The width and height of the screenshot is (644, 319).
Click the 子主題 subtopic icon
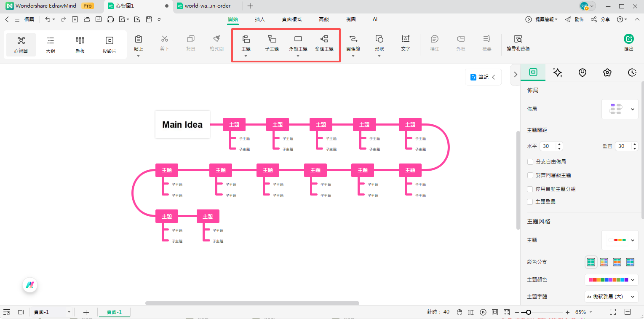272,40
